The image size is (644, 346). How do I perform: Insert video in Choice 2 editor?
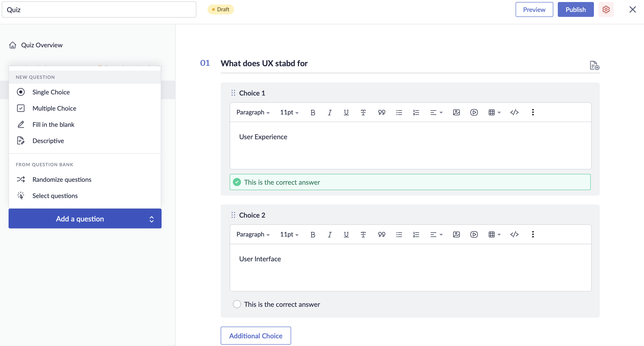[x=474, y=234]
